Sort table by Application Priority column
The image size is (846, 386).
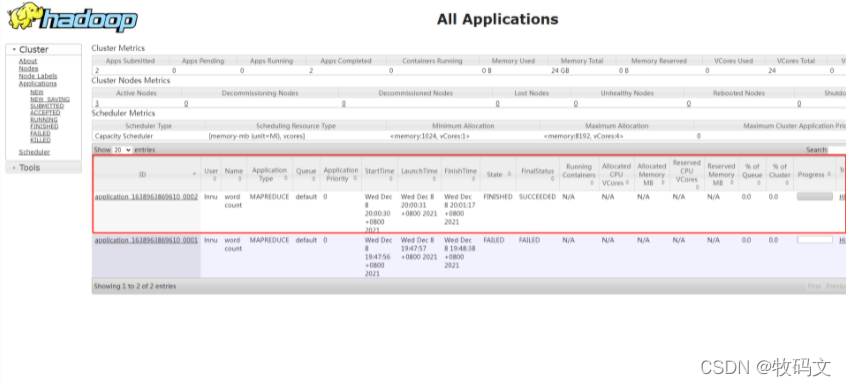coord(340,174)
